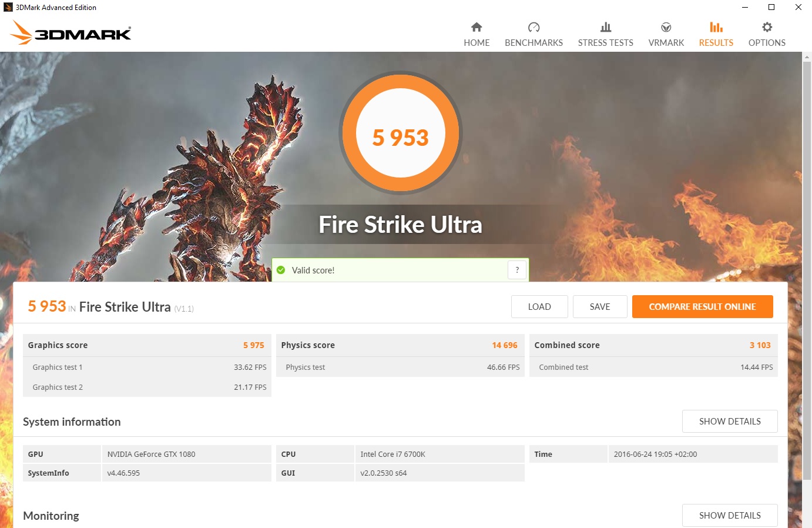Viewport: 812px width, 528px height.
Task: Switch to STRESS TESTS tab
Action: coord(606,34)
